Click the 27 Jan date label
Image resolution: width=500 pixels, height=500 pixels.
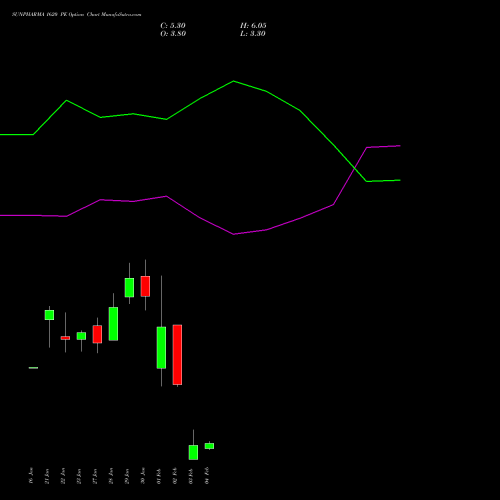(95, 476)
